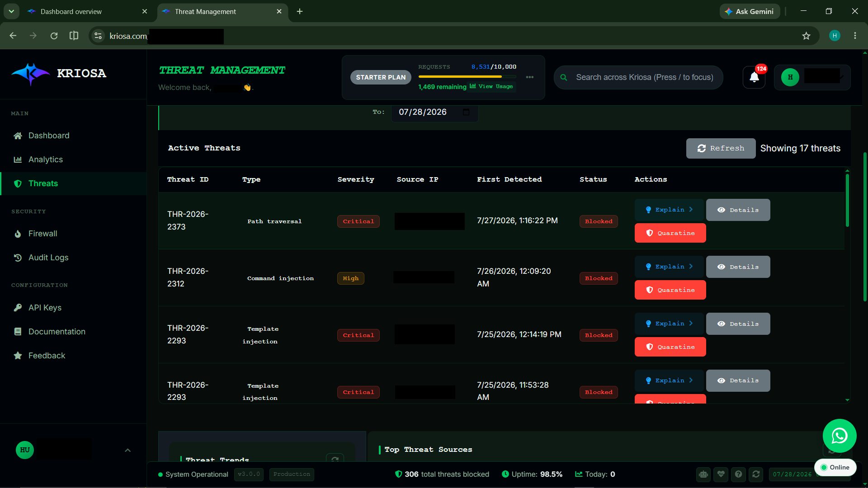Open the calendar picker in the To date field
The image size is (868, 488).
[x=466, y=112]
